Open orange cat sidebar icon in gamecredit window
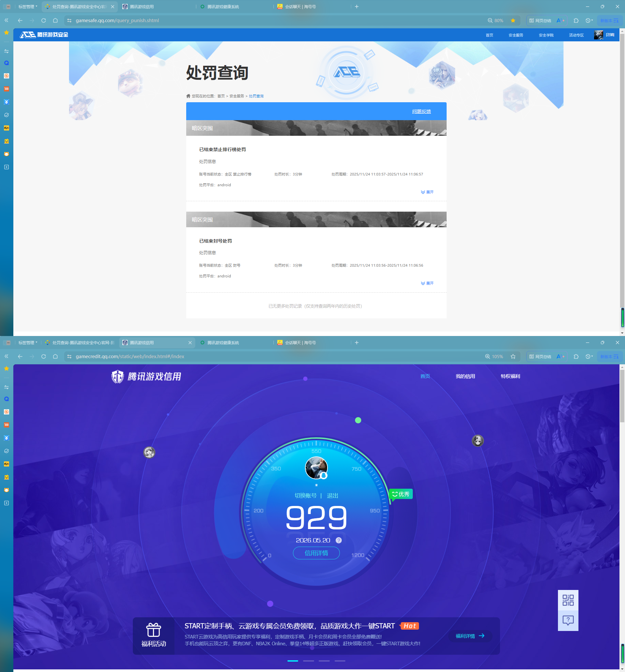625x672 pixels. tap(7, 490)
